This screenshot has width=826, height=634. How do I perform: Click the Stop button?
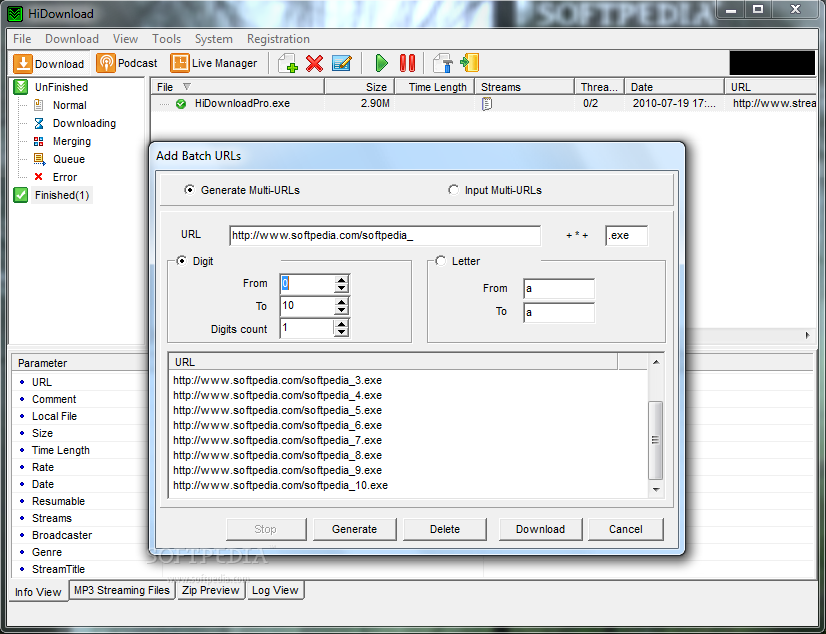(266, 529)
